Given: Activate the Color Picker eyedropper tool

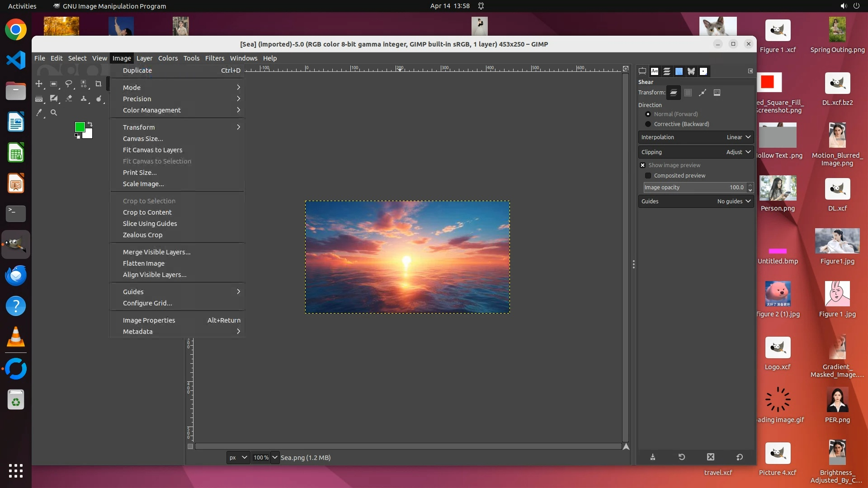Looking at the screenshot, I should pyautogui.click(x=39, y=113).
